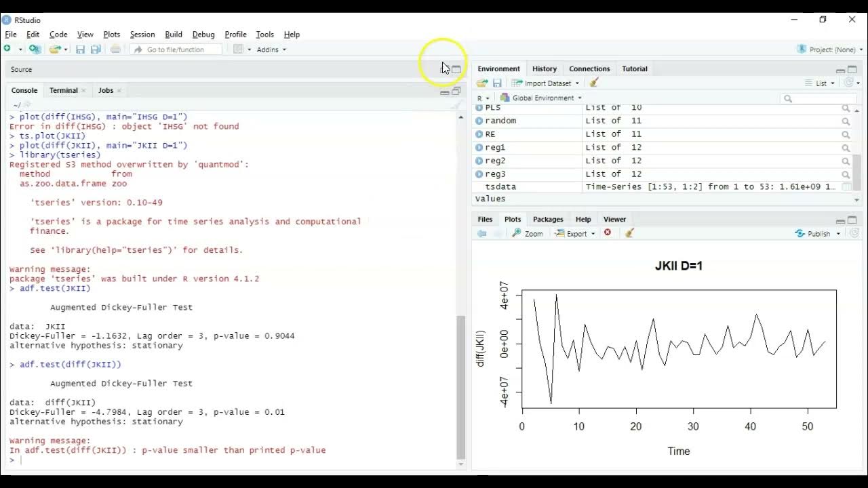Click the console scrollbar
The image size is (868, 488).
click(x=461, y=387)
